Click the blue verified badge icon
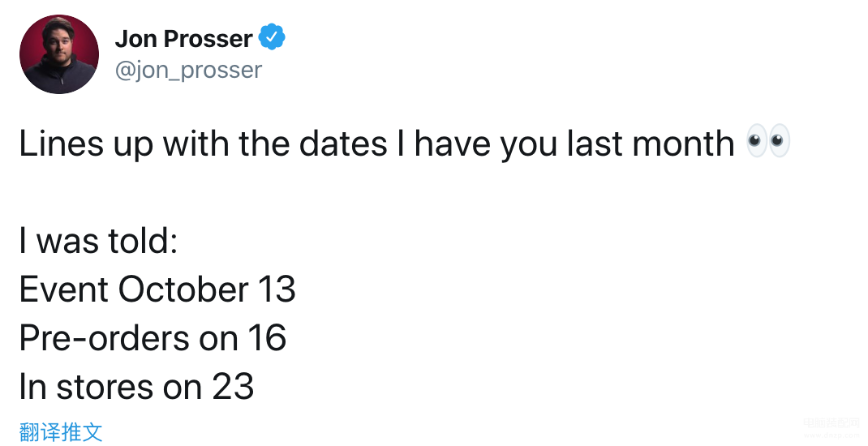This screenshot has height=446, width=868. coord(272,37)
